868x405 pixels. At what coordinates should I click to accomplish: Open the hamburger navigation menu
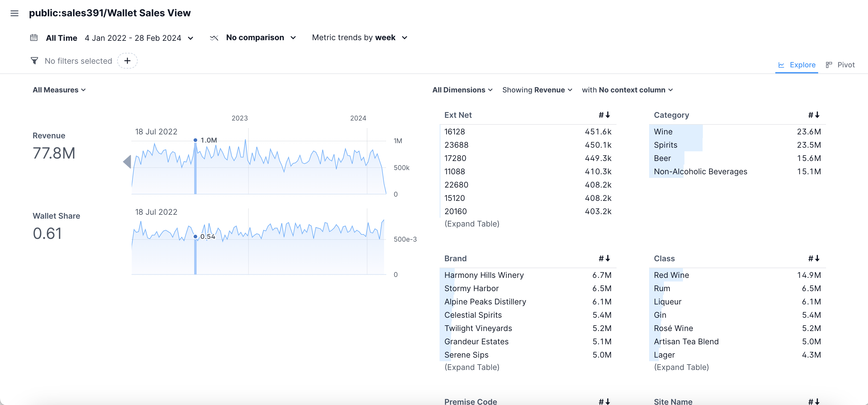click(14, 13)
